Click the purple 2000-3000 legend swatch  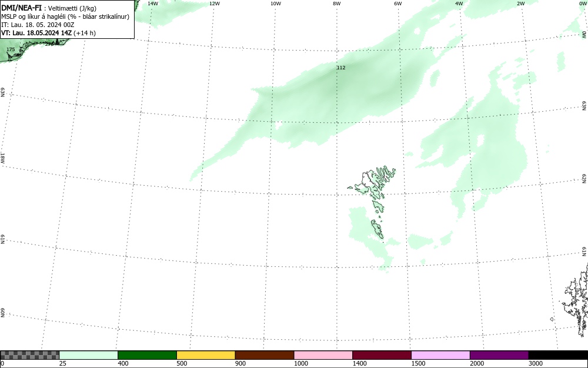click(499, 355)
